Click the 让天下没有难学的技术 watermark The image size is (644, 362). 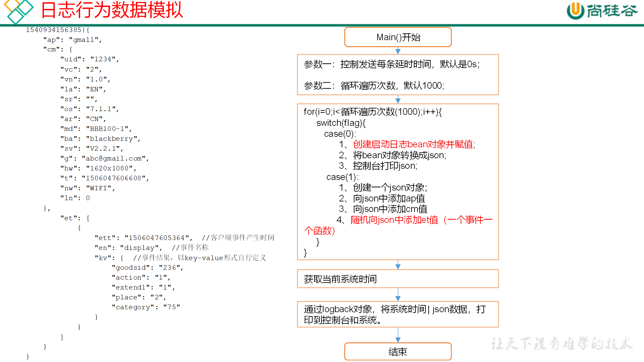[x=562, y=344]
